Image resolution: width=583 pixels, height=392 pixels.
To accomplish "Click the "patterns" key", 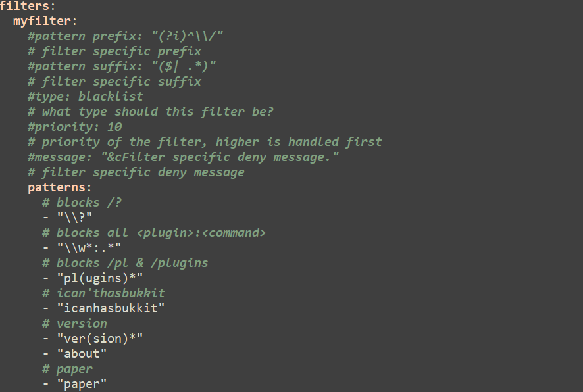I will pos(56,187).
